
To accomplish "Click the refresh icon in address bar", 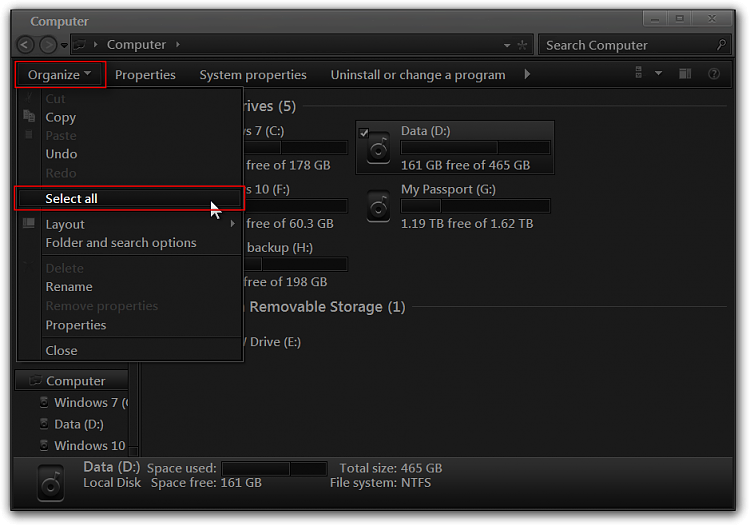I will click(522, 45).
